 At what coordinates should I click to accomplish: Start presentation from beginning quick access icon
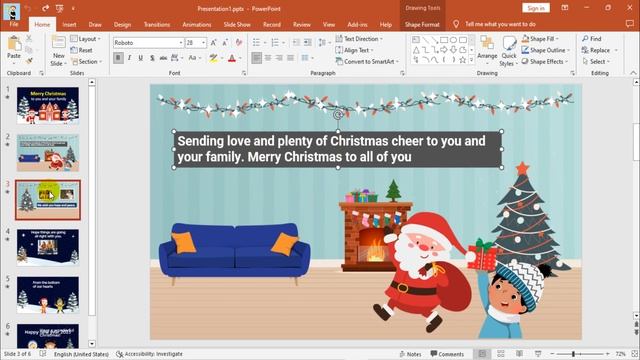[60, 8]
